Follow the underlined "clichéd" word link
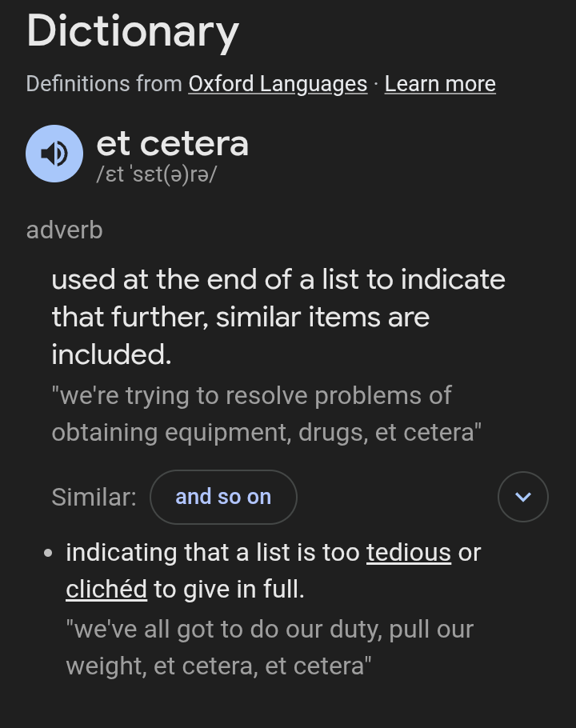 (x=106, y=590)
